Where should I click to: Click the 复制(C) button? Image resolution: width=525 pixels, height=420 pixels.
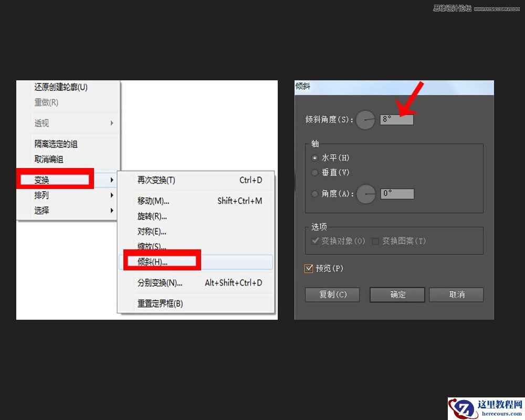(x=332, y=295)
